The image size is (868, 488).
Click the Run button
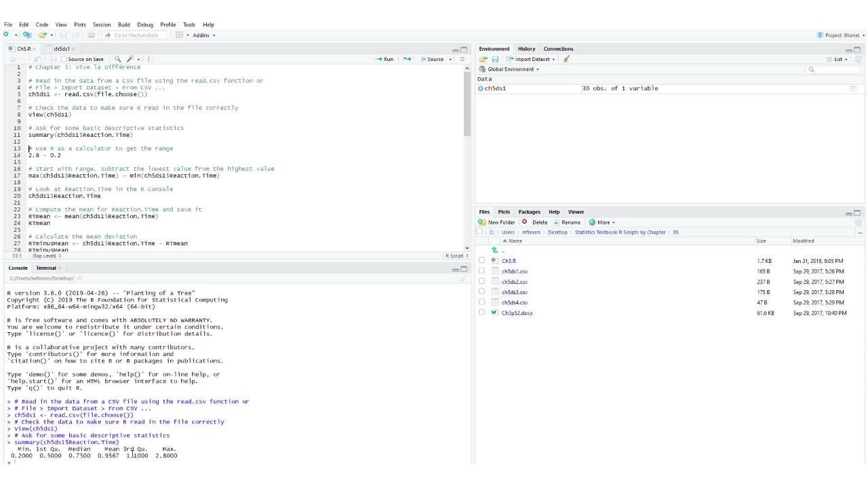point(384,59)
